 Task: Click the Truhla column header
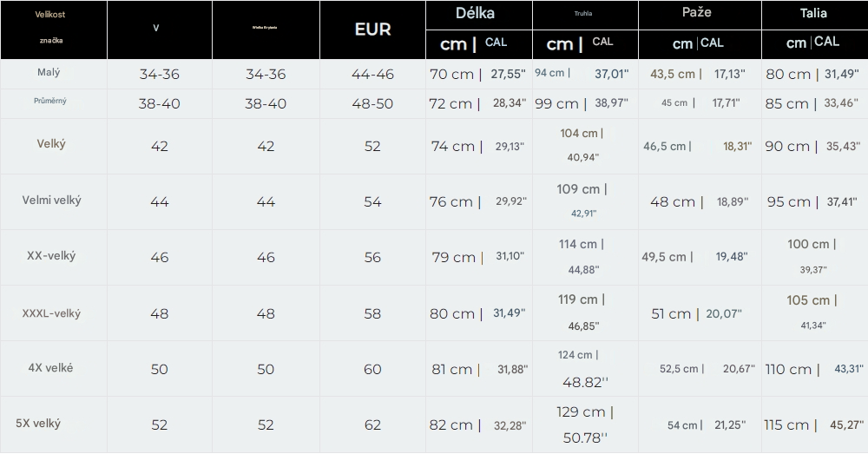(x=584, y=14)
